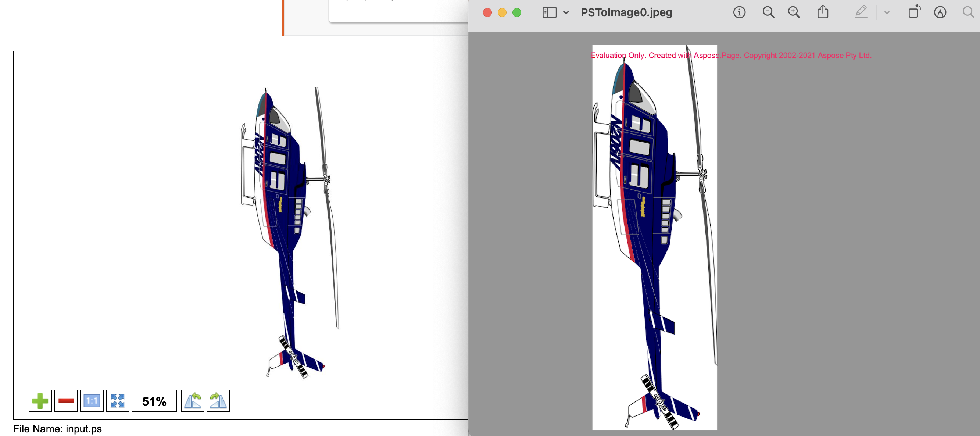
Task: Zoom in on PSToImage0.jpeg in Preview
Action: click(x=794, y=12)
